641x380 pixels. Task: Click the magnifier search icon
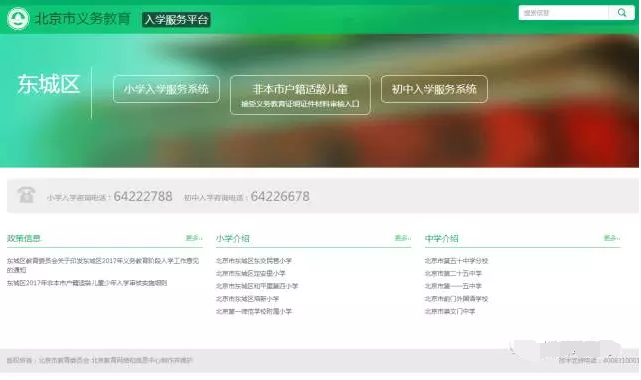(622, 13)
